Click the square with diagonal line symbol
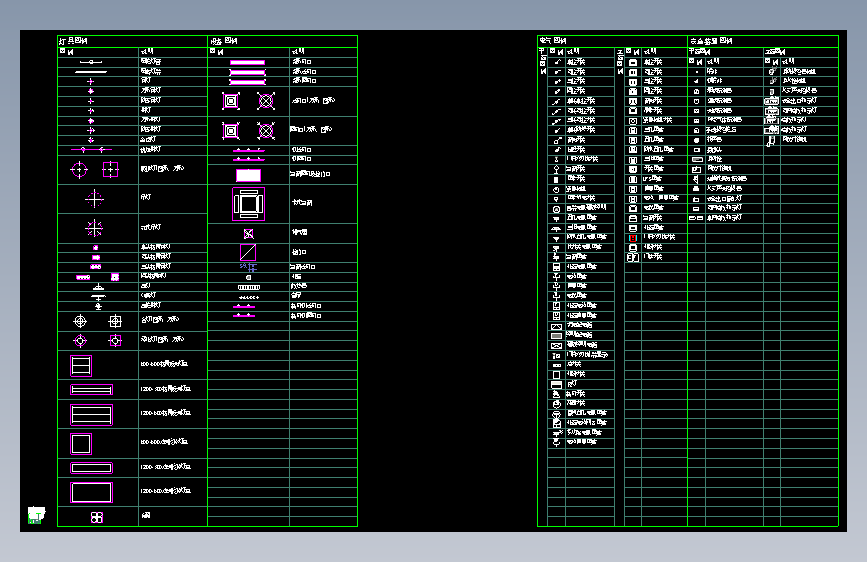The width and height of the screenshot is (867, 562). [x=248, y=252]
